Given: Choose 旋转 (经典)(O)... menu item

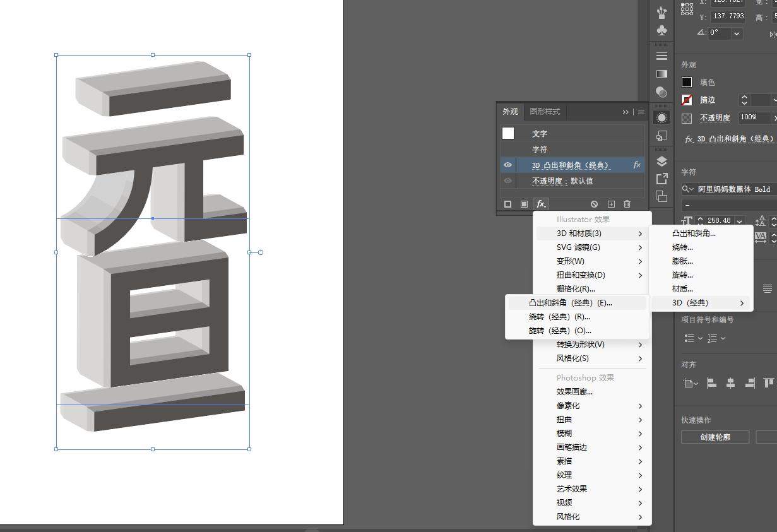Looking at the screenshot, I should click(578, 331).
